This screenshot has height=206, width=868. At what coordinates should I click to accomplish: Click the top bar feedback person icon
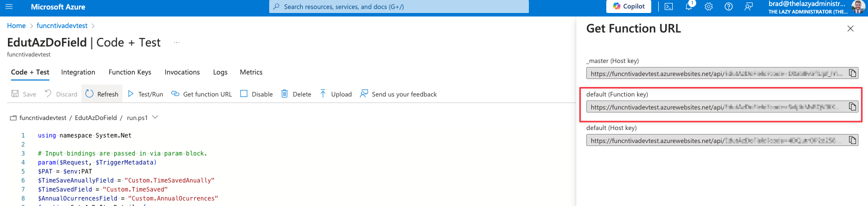(749, 6)
